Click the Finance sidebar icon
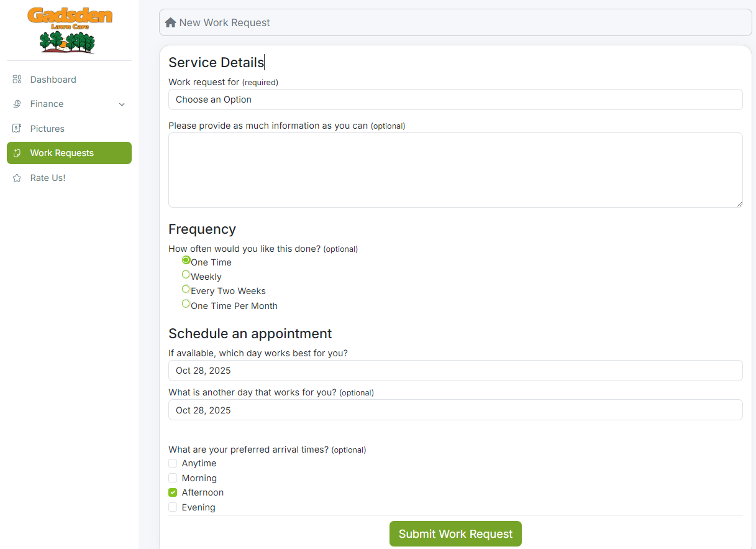 tap(17, 104)
